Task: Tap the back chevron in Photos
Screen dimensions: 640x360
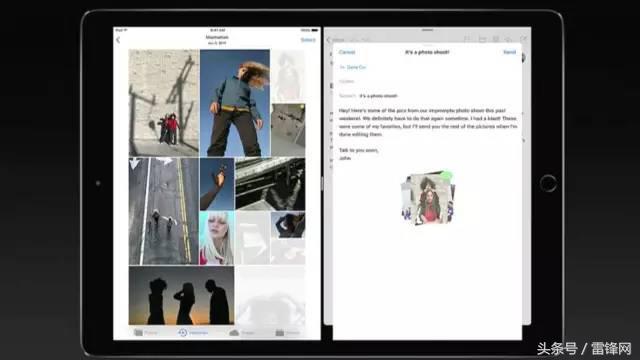Action: (118, 40)
